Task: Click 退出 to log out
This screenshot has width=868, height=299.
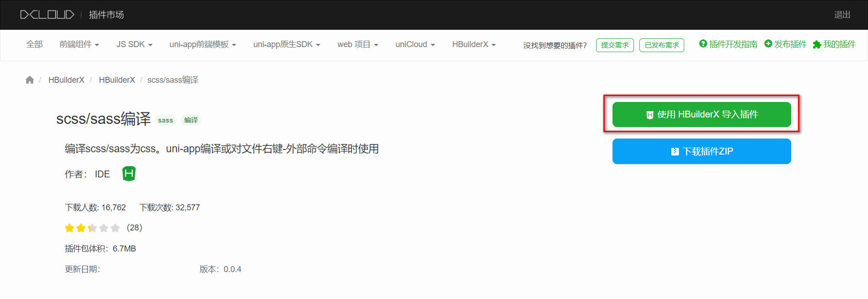Action: [x=842, y=15]
